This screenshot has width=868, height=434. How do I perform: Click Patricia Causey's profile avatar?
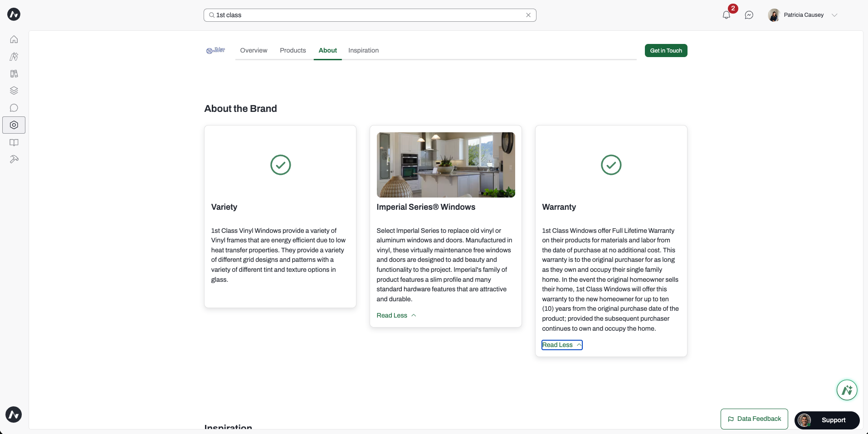click(x=774, y=15)
